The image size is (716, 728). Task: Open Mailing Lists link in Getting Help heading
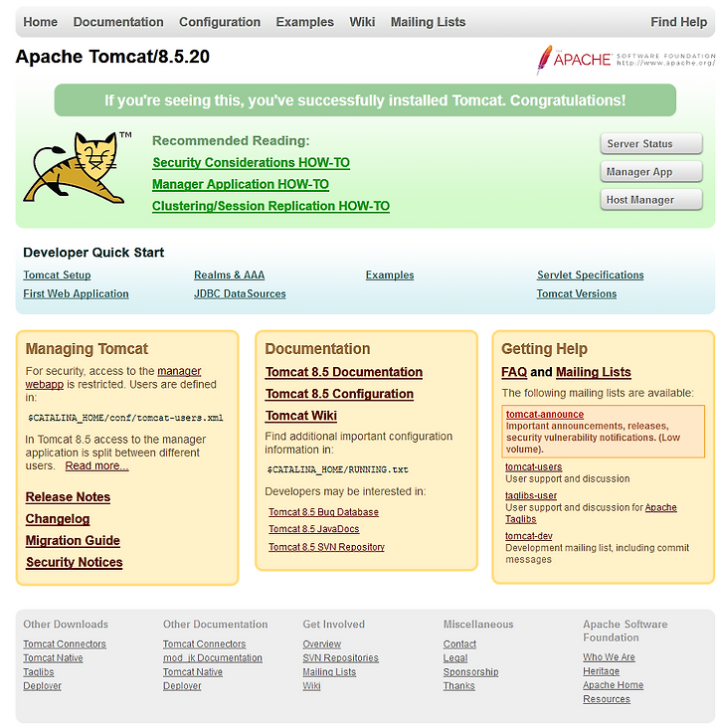point(594,372)
